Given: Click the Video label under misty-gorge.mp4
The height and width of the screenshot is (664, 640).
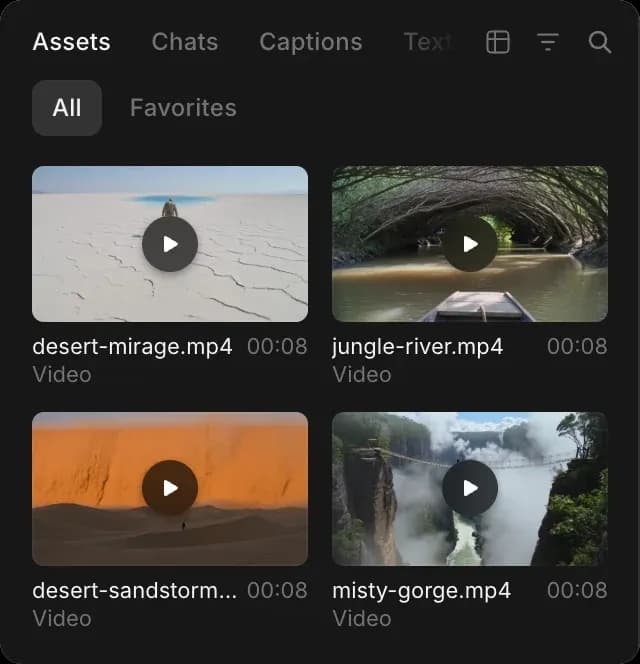Looking at the screenshot, I should [x=362, y=619].
